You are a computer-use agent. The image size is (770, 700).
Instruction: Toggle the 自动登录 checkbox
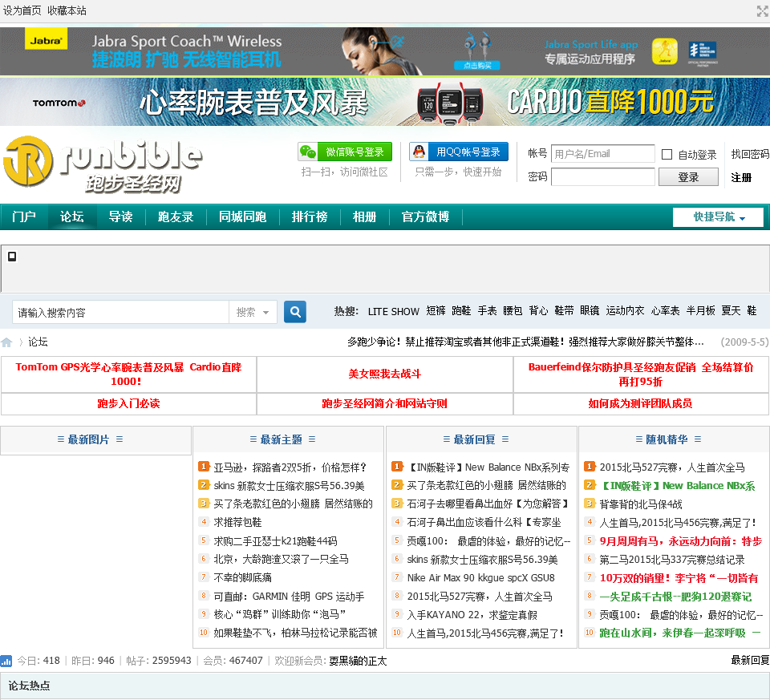pos(667,154)
